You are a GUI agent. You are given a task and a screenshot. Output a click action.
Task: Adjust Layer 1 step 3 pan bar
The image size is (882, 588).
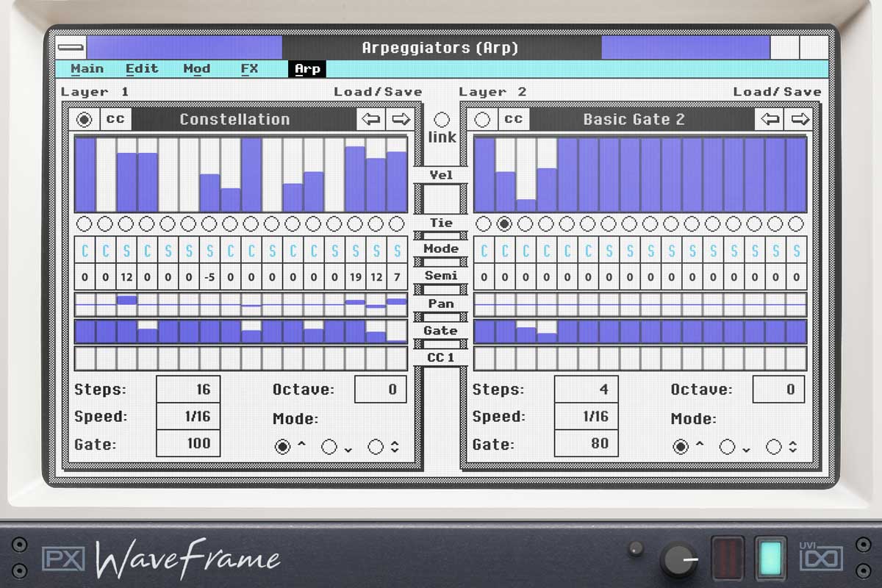pos(126,304)
